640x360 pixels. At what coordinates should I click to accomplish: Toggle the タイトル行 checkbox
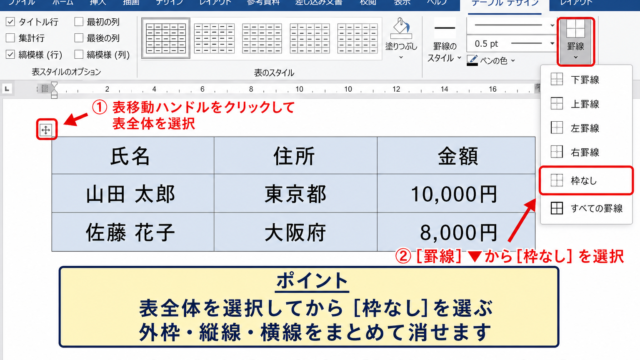pos(11,22)
